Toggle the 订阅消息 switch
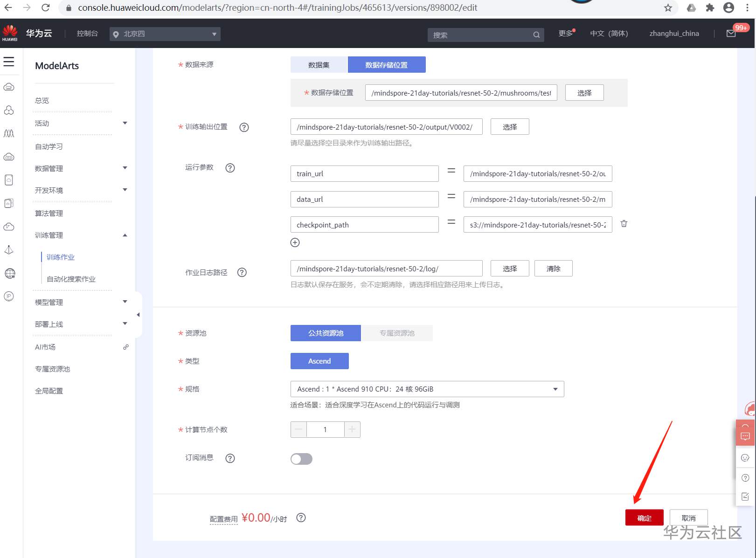 click(x=301, y=459)
